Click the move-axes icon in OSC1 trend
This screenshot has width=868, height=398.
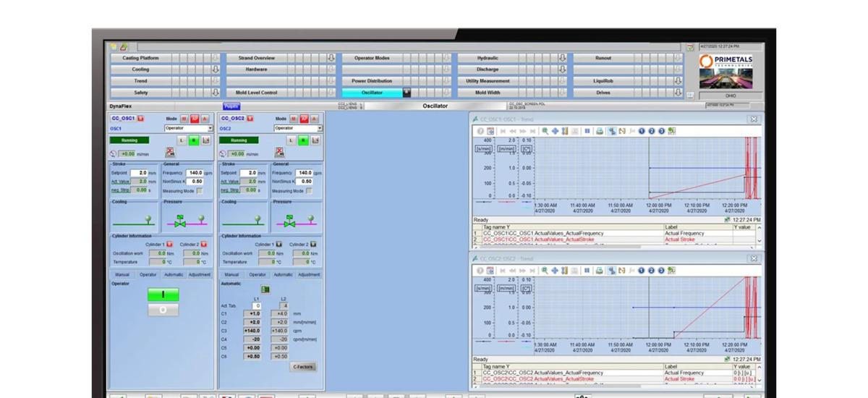pyautogui.click(x=555, y=131)
